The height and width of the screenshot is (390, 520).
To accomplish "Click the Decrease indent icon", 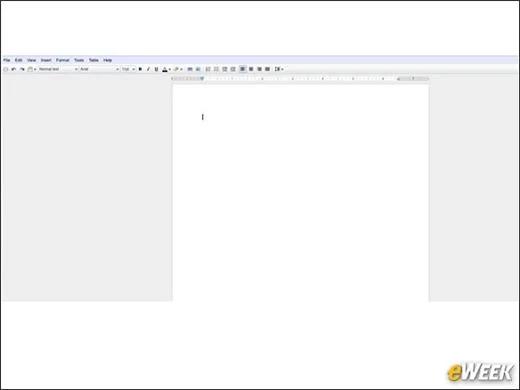I will point(225,69).
